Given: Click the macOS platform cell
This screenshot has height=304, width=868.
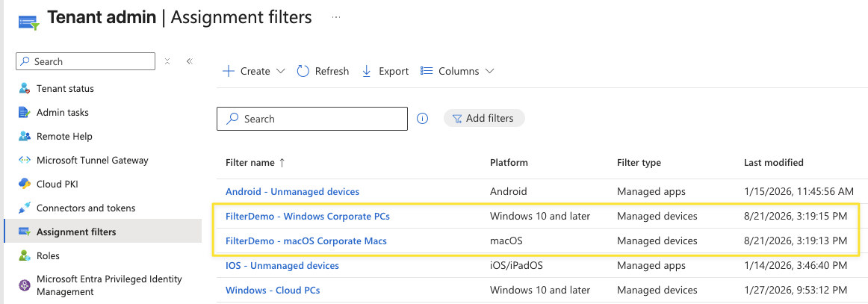Looking at the screenshot, I should click(506, 241).
